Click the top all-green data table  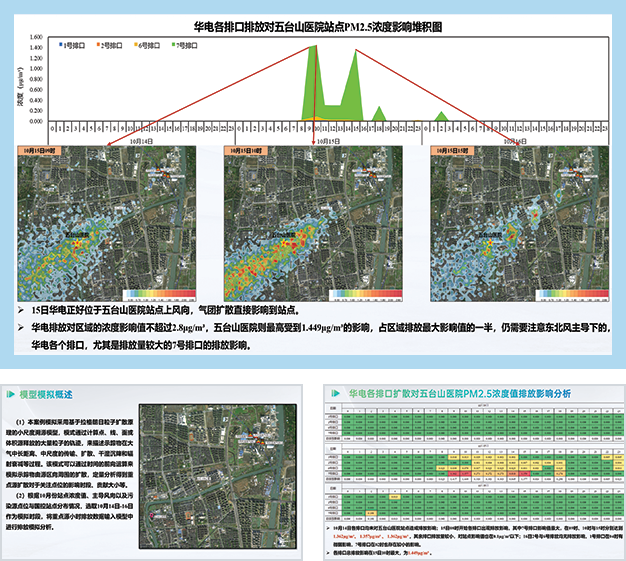[474, 422]
